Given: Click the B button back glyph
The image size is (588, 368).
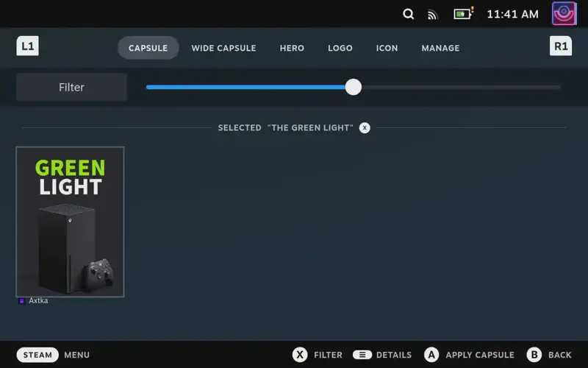Looking at the screenshot, I should coord(534,355).
